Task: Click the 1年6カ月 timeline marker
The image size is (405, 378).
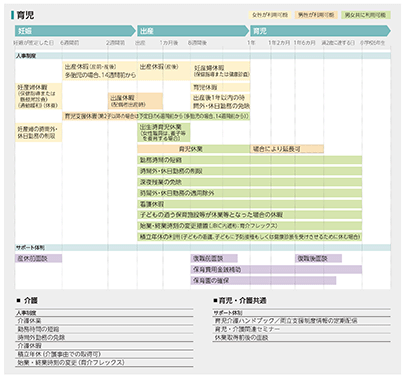Action: 305,43
